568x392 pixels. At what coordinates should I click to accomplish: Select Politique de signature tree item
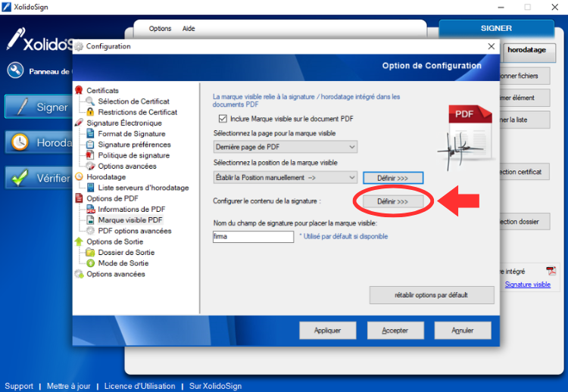click(x=133, y=155)
